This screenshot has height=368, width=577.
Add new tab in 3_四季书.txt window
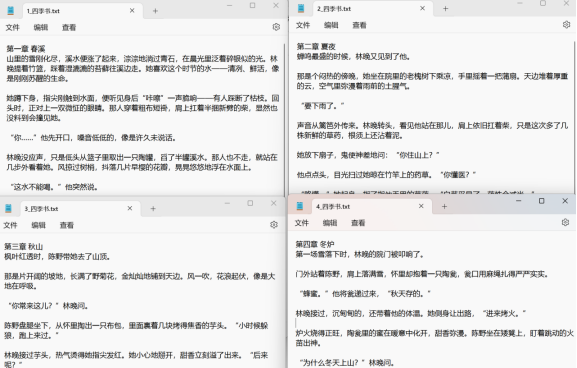click(153, 208)
